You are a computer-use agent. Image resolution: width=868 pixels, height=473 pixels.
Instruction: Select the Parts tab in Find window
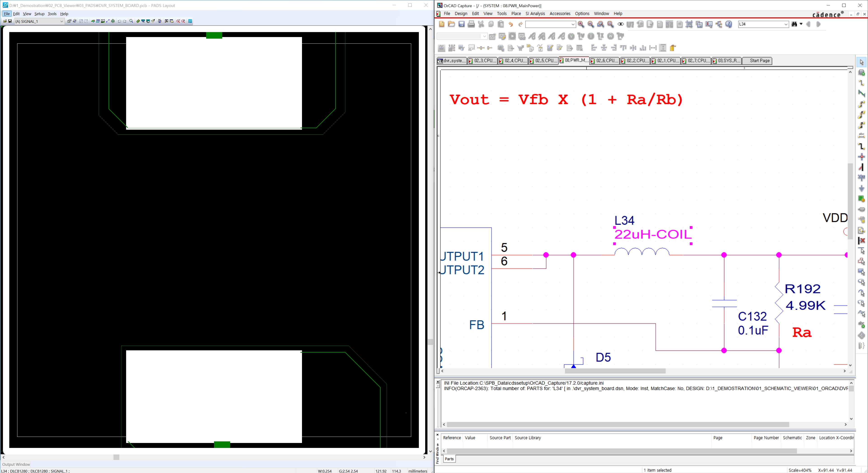449,459
